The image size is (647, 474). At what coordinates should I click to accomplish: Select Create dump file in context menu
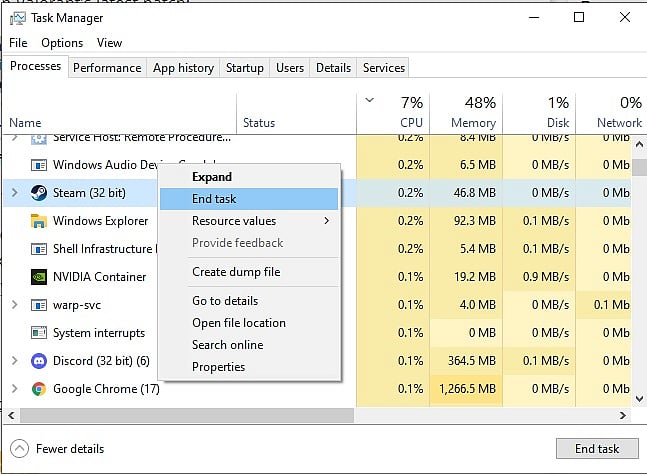pyautogui.click(x=249, y=272)
